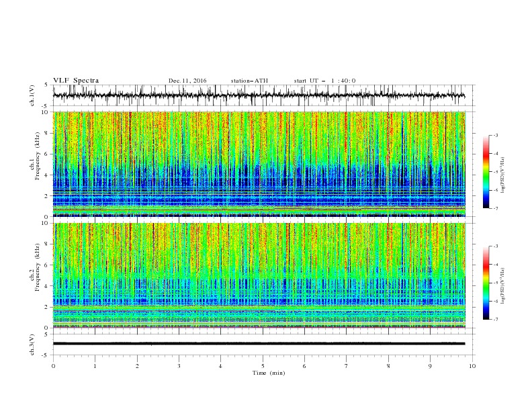Click the "Time (min)" axis label
Viewport: 532px width, 411px height.
[x=269, y=373]
